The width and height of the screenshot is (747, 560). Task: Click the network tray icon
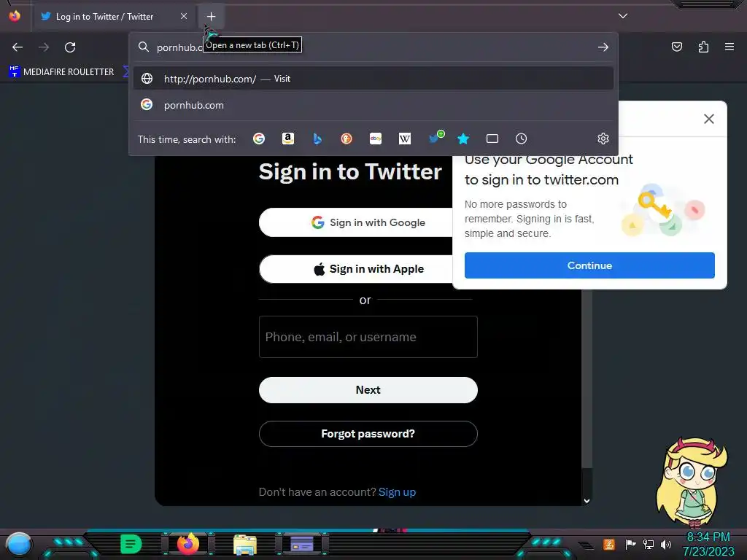pos(649,544)
